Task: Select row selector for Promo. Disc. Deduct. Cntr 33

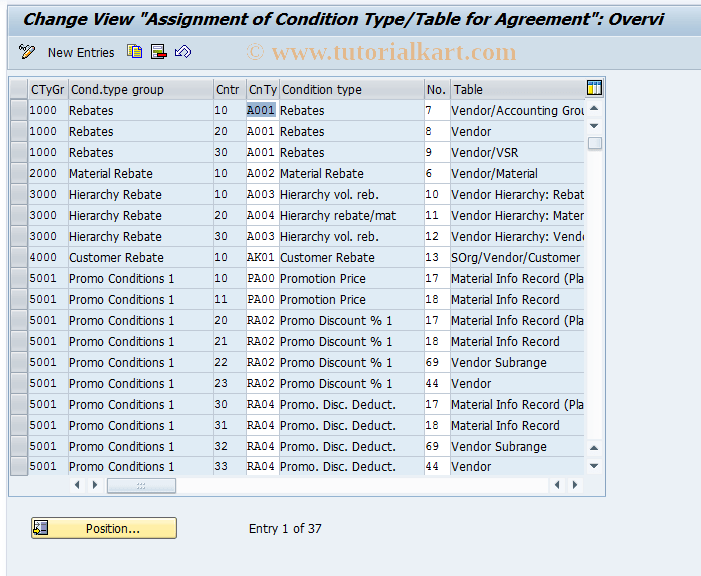Action: coord(19,466)
